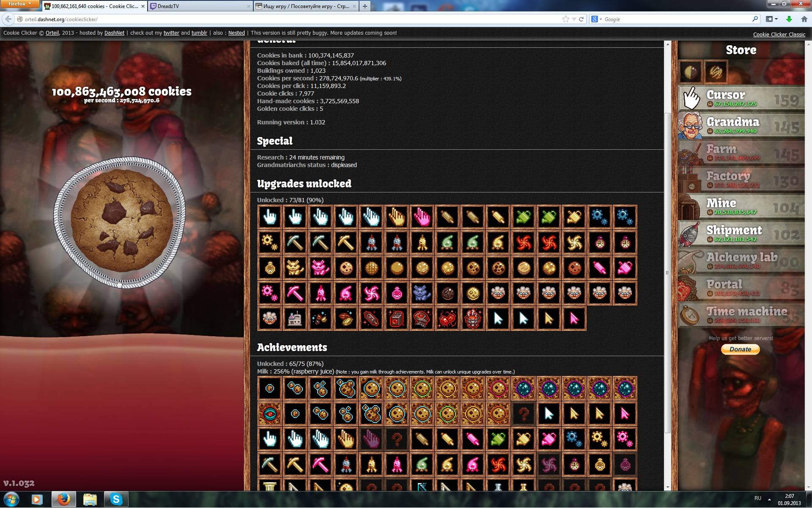
Task: Bookmark page with the star icon
Action: (x=565, y=19)
